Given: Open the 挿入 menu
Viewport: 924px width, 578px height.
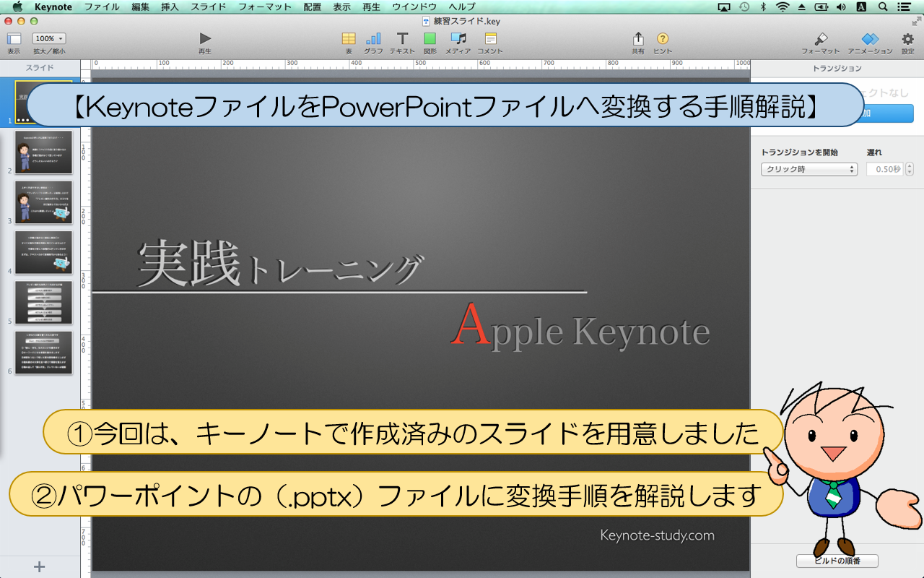Looking at the screenshot, I should [170, 7].
